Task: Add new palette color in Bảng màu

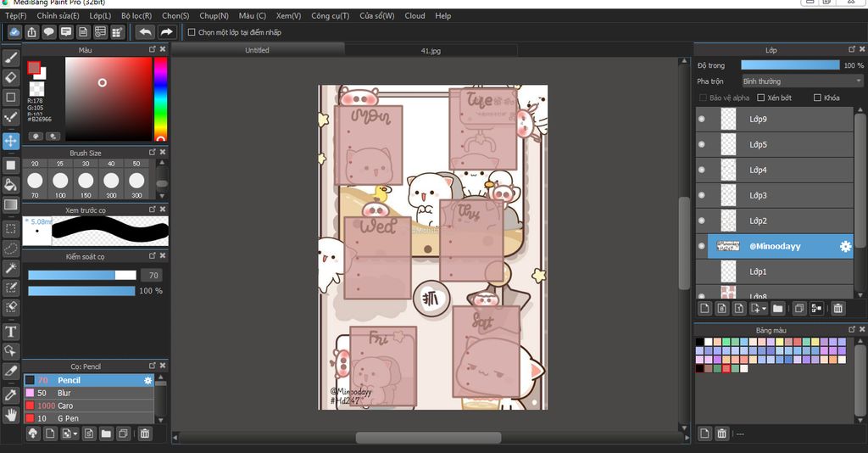Action: (704, 433)
